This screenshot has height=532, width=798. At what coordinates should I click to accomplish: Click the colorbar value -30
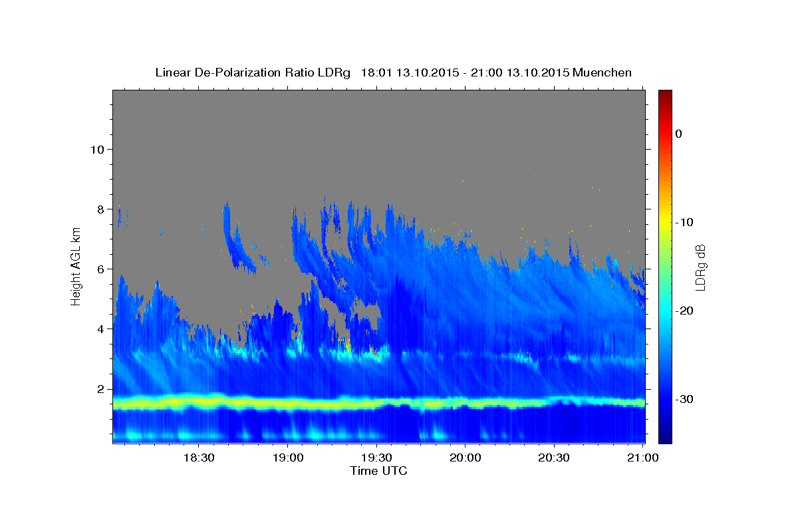coord(684,399)
